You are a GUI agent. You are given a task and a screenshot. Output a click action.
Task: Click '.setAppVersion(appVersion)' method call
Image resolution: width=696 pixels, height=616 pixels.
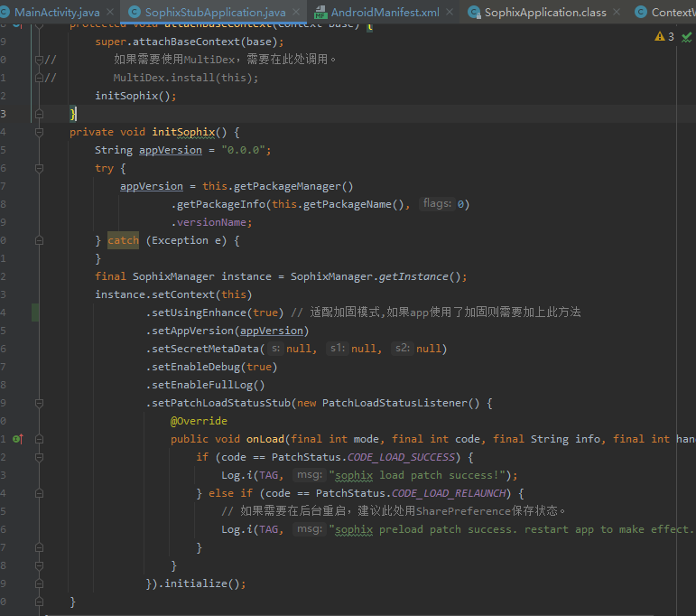227,331
